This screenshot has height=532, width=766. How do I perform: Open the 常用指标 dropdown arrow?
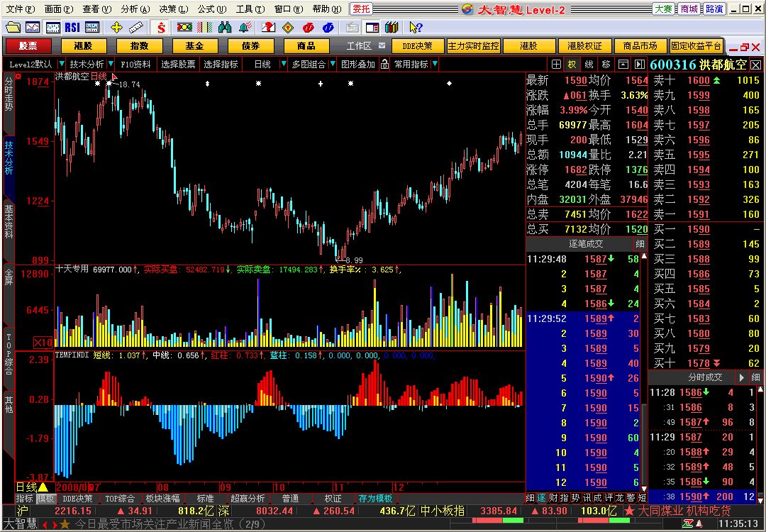[435, 64]
